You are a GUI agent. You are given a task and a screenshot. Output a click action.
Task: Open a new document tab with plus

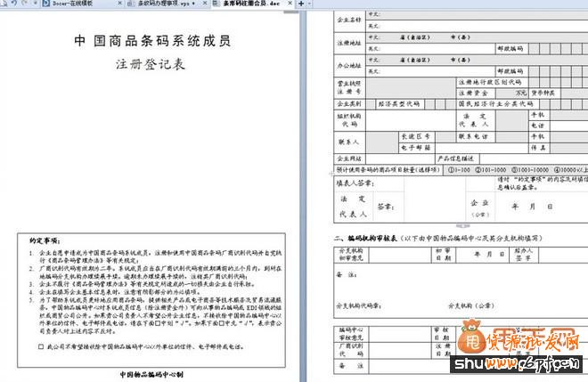(x=301, y=4)
